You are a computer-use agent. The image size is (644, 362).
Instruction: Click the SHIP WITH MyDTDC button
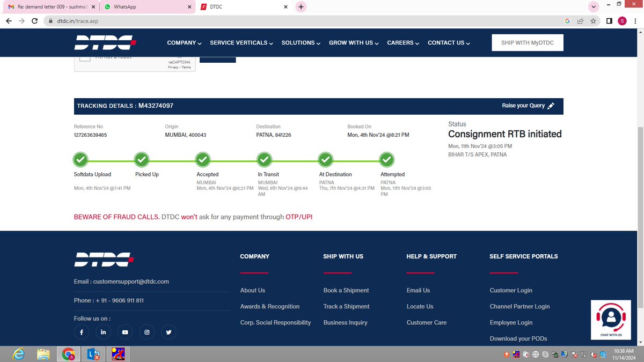pyautogui.click(x=528, y=43)
